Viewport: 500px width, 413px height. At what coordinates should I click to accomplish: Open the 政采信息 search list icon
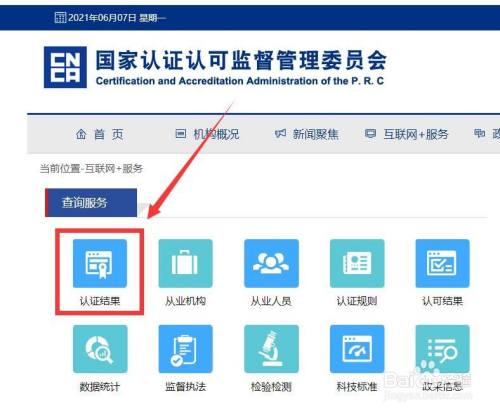[x=442, y=349]
